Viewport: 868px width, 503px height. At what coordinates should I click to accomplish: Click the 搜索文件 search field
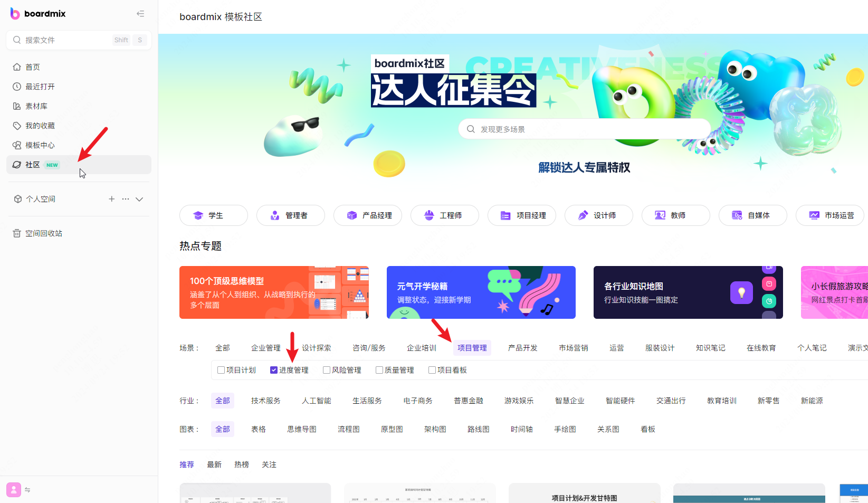pyautogui.click(x=79, y=40)
